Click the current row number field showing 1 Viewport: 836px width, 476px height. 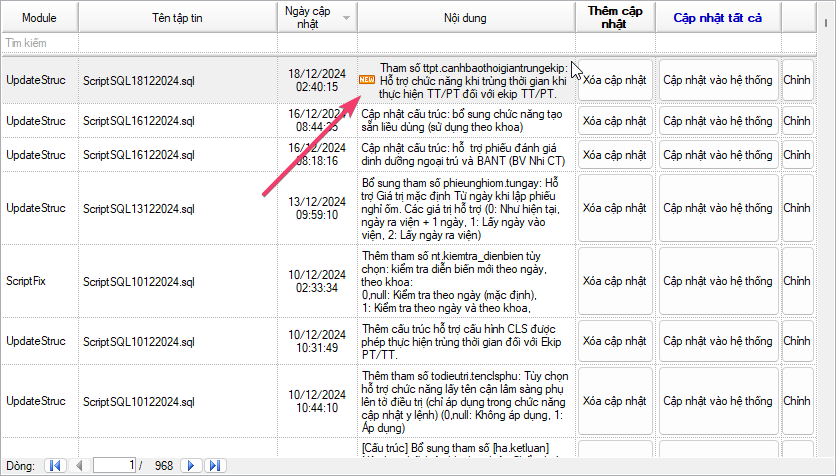[115, 465]
